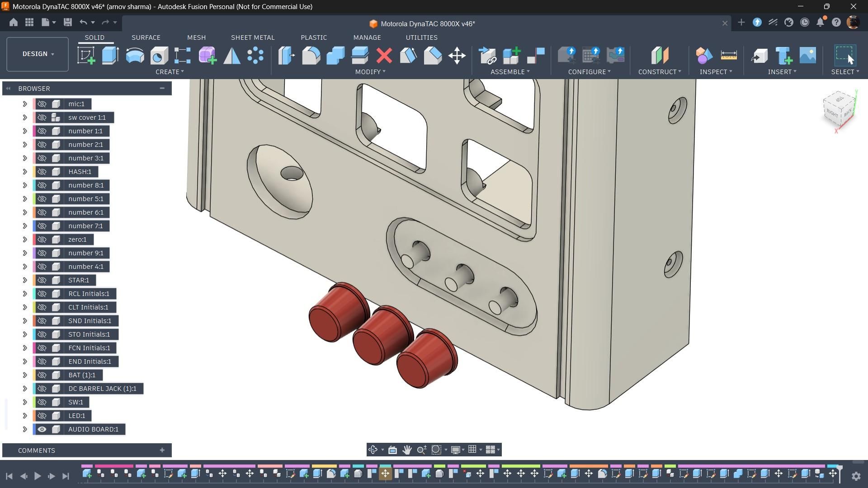
Task: Expand the number 1:1 tree node
Action: [25, 131]
